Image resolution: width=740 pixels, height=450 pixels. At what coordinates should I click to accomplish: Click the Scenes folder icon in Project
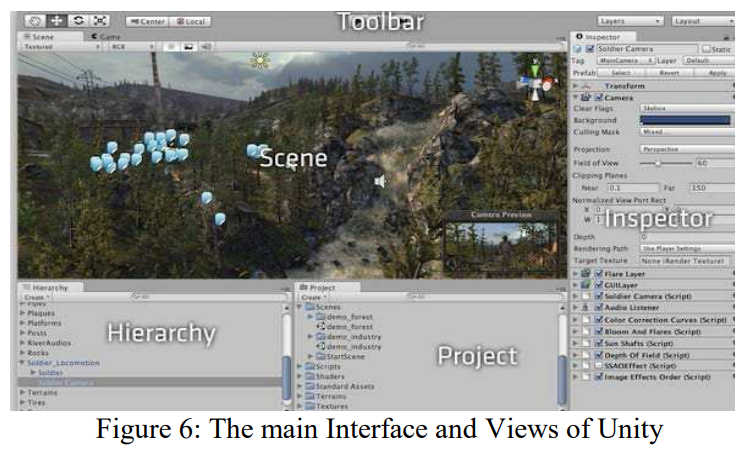(x=310, y=307)
